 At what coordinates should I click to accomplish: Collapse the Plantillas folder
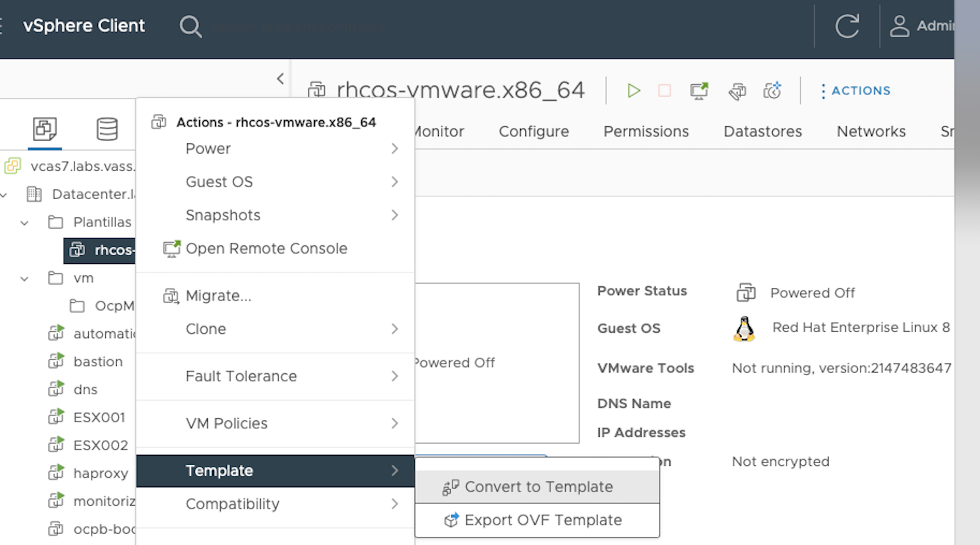tap(24, 222)
